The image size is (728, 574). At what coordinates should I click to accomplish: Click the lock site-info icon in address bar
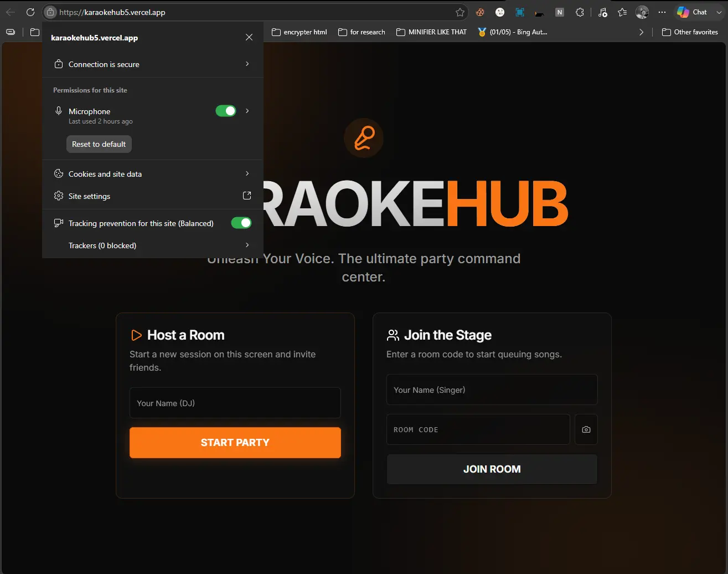(x=50, y=12)
